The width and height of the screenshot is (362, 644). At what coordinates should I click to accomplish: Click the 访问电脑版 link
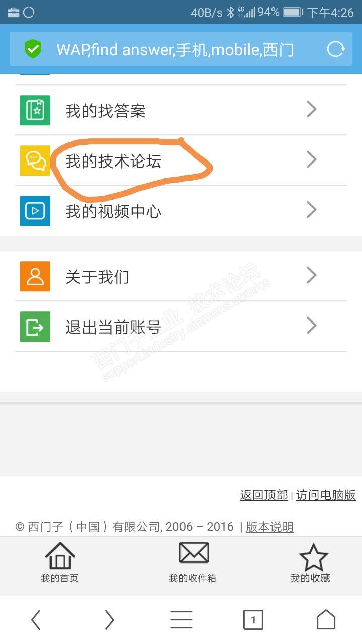(x=326, y=495)
